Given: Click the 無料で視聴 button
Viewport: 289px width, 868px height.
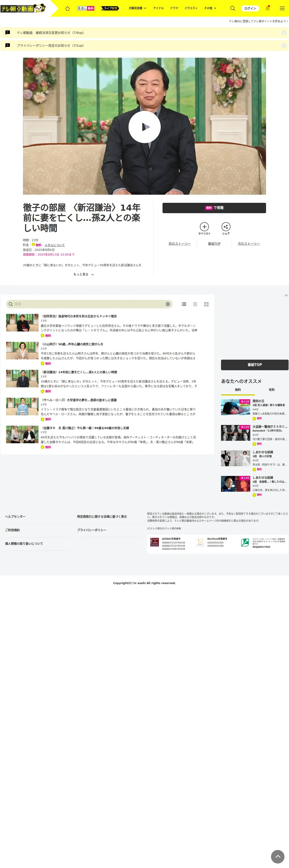Looking at the screenshot, I should (214, 208).
